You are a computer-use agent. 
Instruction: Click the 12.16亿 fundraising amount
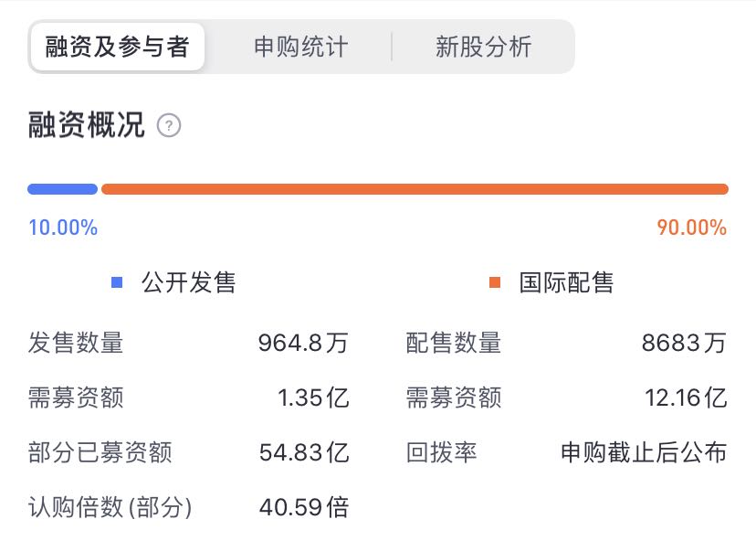(x=686, y=398)
